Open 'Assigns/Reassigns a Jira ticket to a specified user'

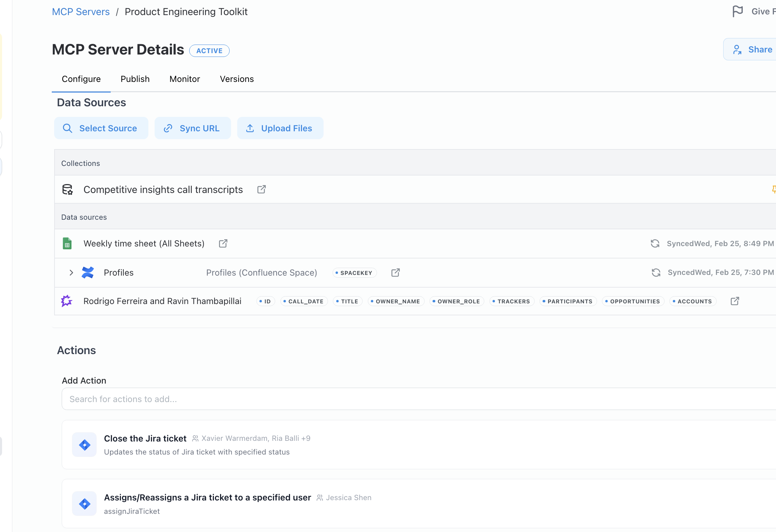tap(208, 497)
